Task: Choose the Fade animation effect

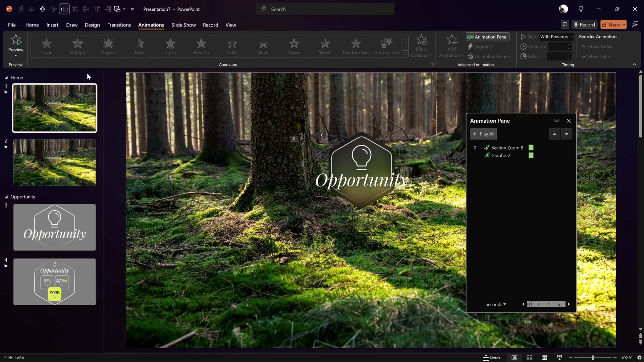Action: pos(140,46)
